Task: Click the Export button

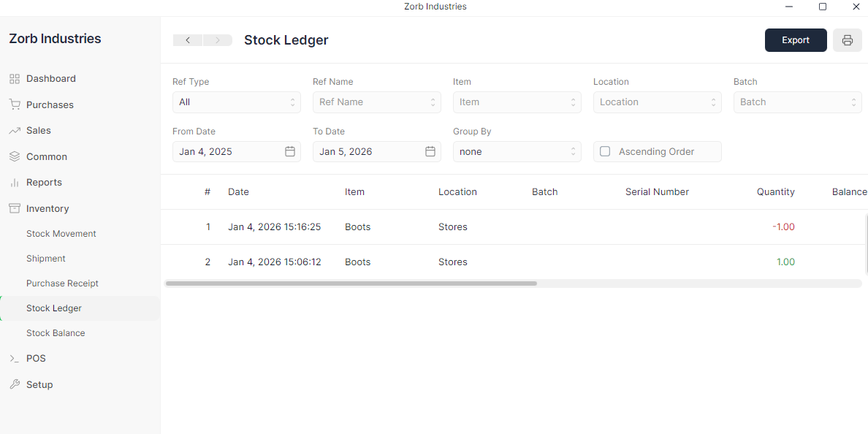Action: pyautogui.click(x=796, y=40)
